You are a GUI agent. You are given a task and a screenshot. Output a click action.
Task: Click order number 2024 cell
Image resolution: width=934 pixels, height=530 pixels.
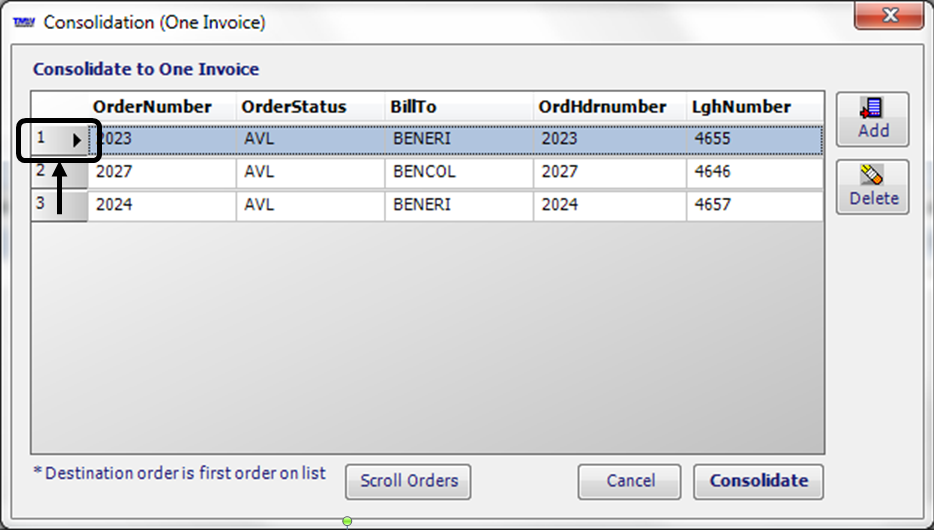(114, 205)
